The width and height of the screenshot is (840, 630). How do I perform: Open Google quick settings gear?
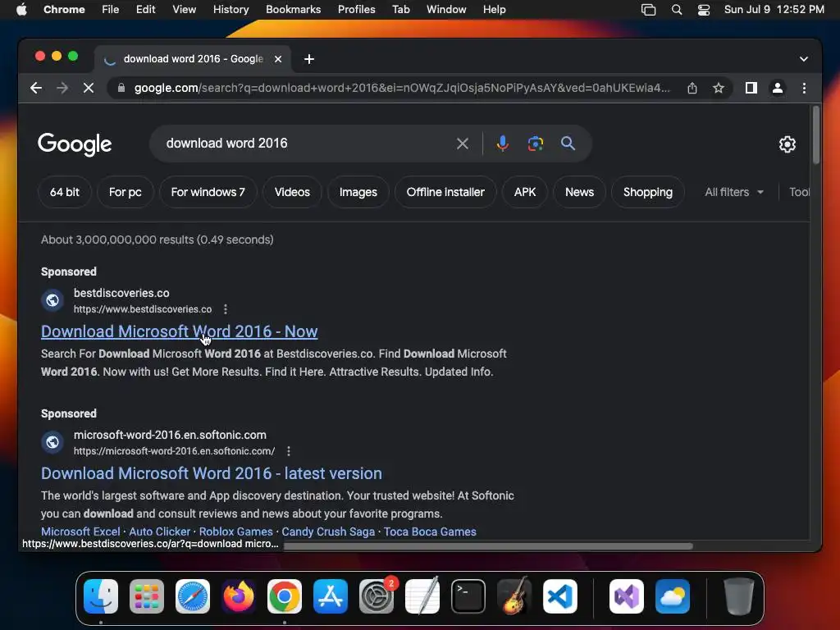point(787,144)
